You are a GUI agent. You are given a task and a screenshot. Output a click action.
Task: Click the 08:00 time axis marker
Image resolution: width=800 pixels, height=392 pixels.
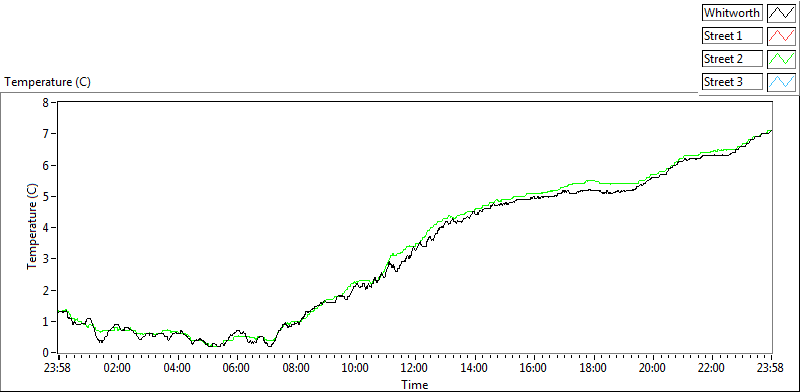296,368
